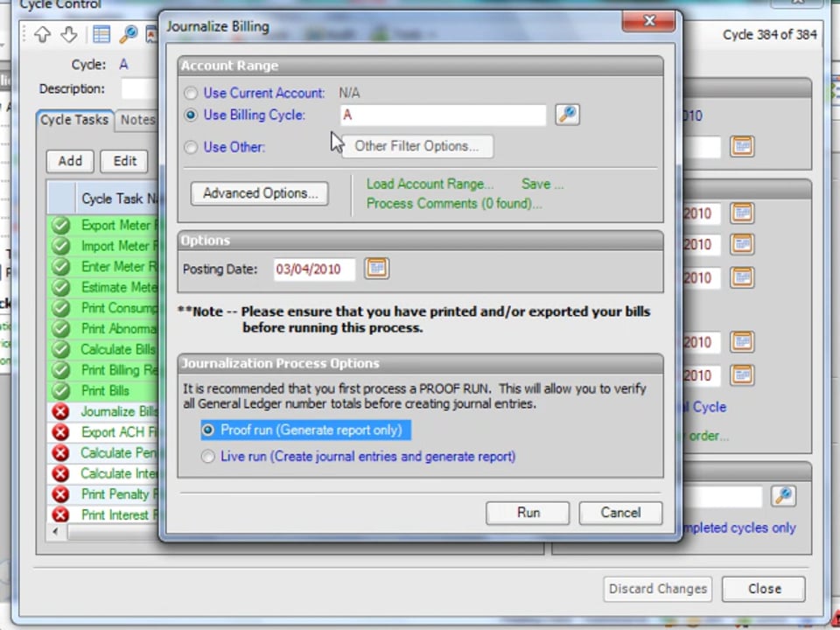Choose Live run option

pyautogui.click(x=359, y=457)
